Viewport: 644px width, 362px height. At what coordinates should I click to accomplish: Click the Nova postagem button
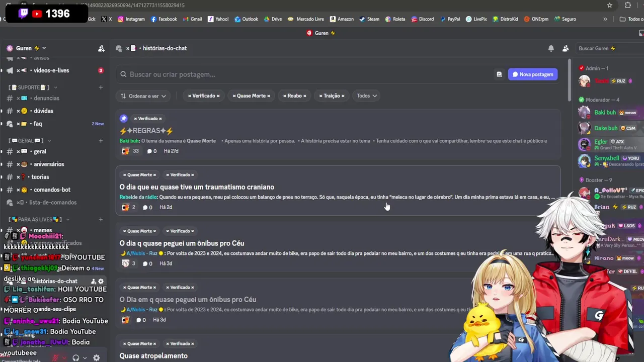[x=533, y=74]
